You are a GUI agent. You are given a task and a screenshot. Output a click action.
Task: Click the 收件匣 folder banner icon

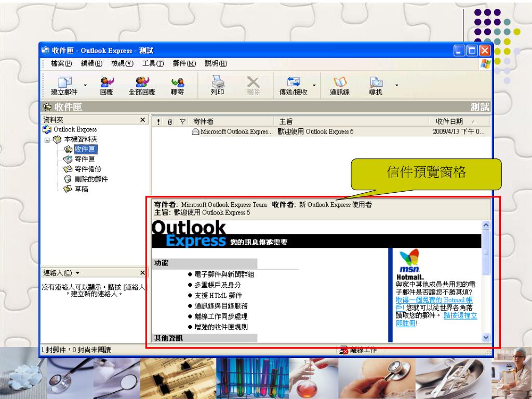coord(47,107)
